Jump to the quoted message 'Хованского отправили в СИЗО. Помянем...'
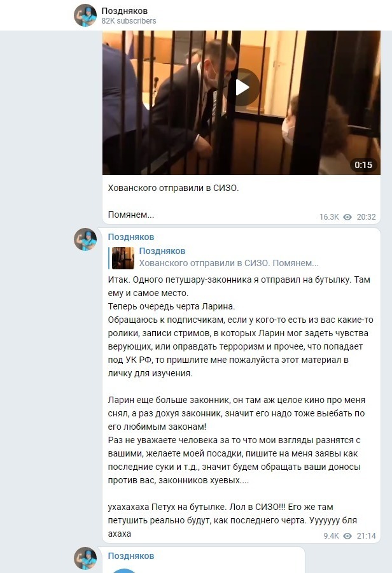The width and height of the screenshot is (392, 573). (x=228, y=263)
